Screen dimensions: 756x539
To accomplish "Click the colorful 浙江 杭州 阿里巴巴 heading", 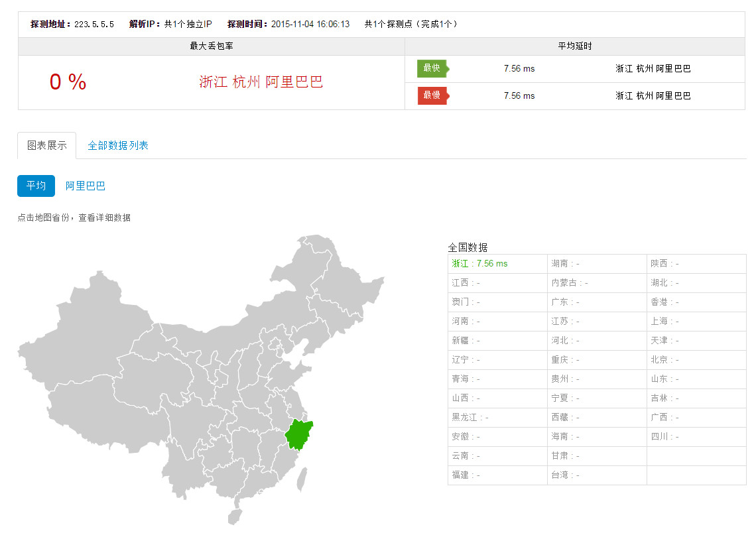I will point(261,82).
